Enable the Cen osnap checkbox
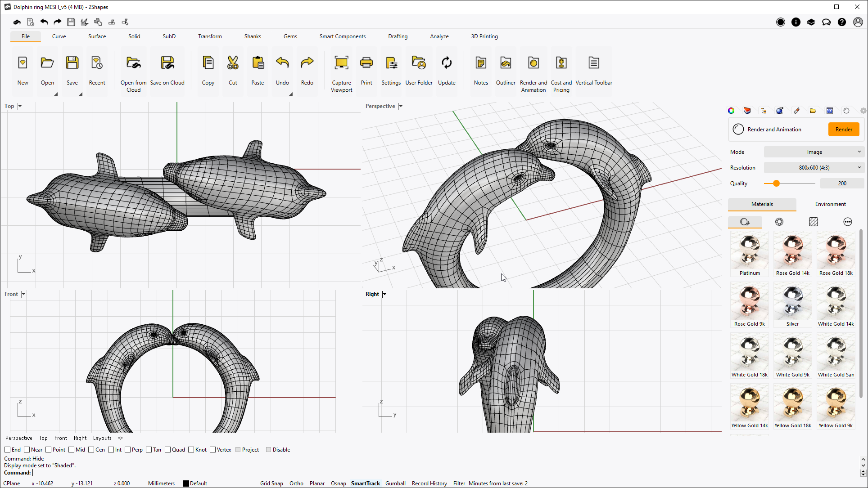 pos(91,449)
